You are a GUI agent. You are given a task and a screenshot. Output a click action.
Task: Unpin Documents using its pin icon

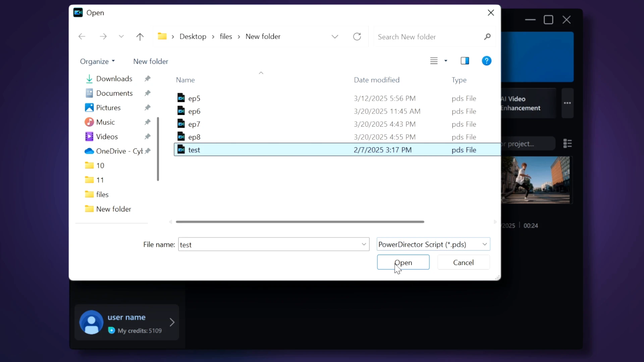click(x=148, y=93)
